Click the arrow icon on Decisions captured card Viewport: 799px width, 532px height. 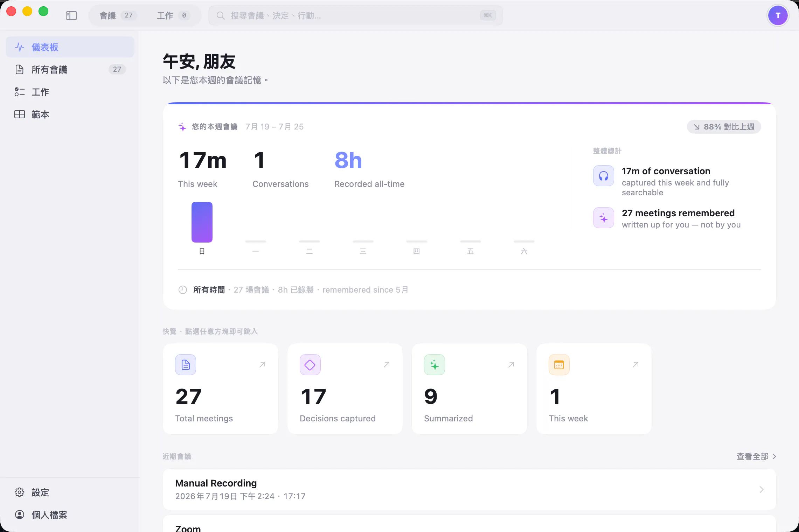tap(387, 365)
